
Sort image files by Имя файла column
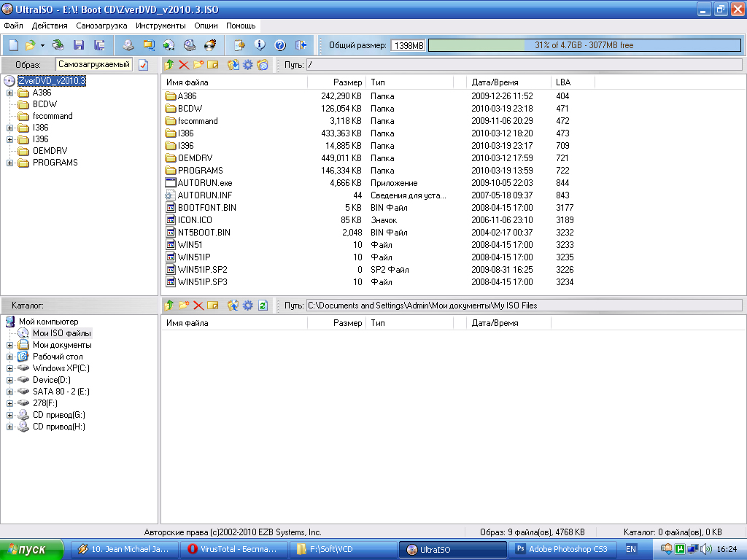pyautogui.click(x=234, y=82)
